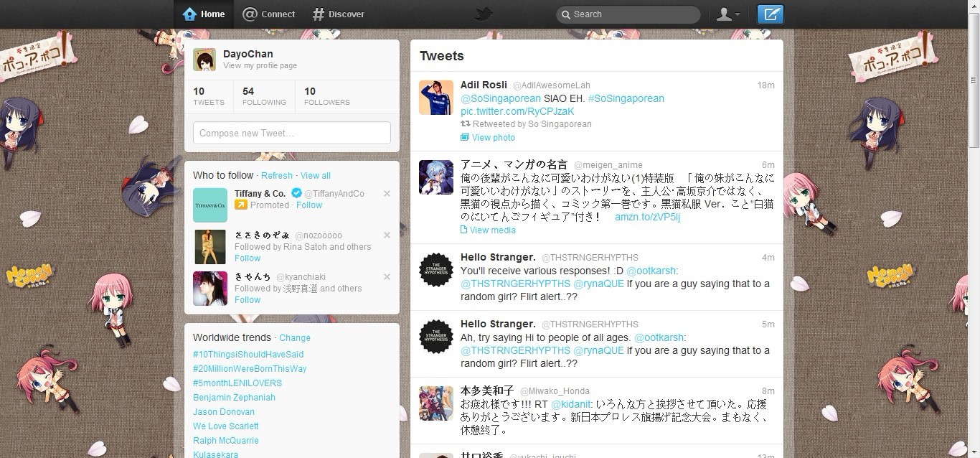This screenshot has height=458, width=980.
Task: Dismiss the @nozooooo suggestion
Action: 387,235
